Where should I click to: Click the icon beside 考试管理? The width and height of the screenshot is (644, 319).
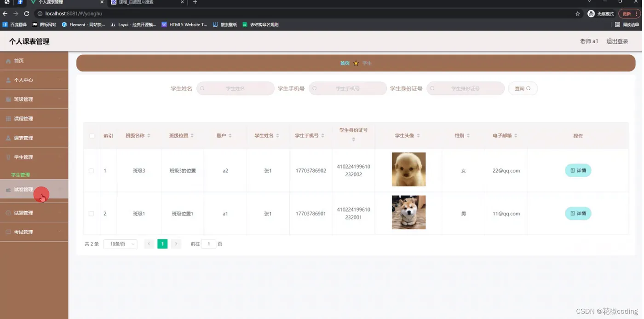coord(8,232)
